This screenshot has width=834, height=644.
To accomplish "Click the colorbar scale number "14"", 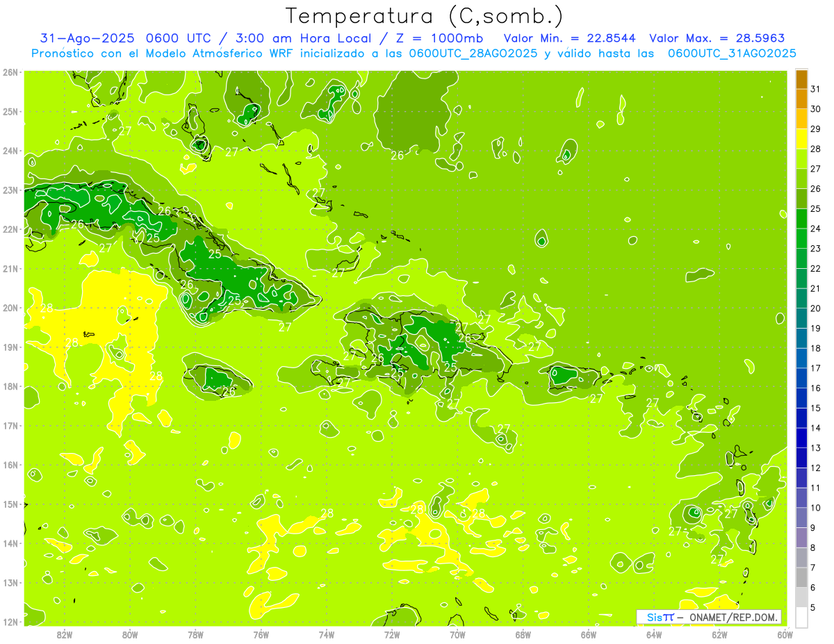I will (815, 428).
